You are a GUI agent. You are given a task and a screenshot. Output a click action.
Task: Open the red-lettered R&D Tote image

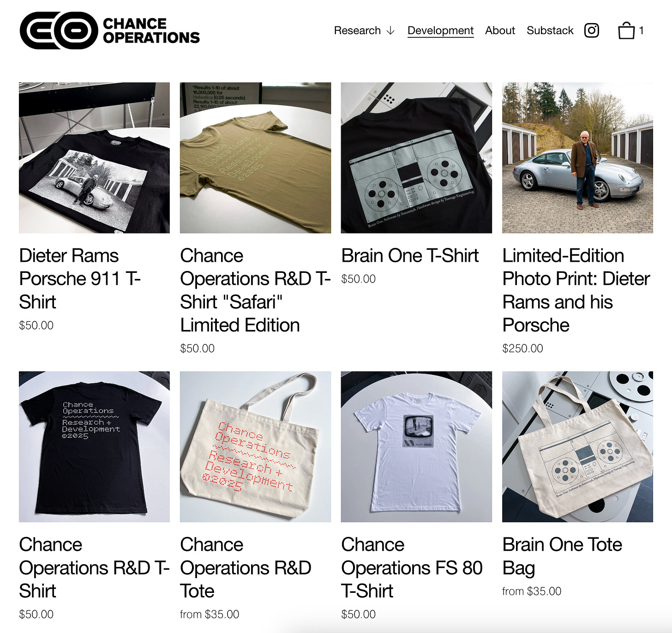coord(255,446)
